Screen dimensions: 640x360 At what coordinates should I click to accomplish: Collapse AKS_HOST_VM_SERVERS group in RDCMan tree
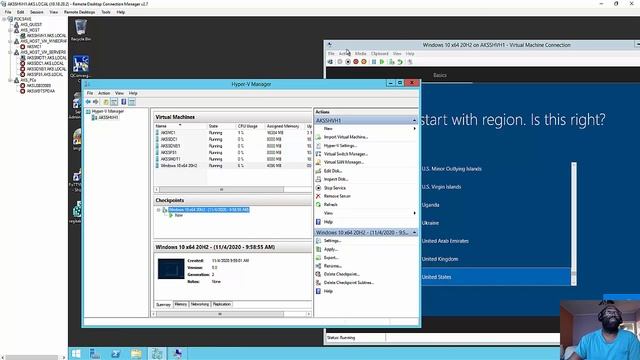click(x=11, y=52)
